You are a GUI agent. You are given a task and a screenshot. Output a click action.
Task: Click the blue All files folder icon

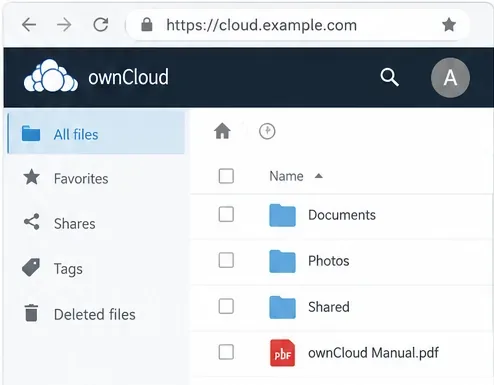pyautogui.click(x=31, y=133)
